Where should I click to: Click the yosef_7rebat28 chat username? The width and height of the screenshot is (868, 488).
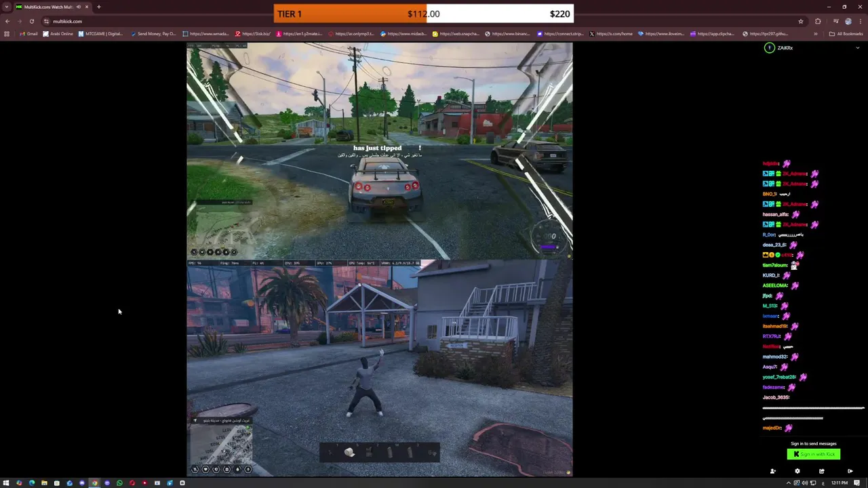[x=779, y=377]
